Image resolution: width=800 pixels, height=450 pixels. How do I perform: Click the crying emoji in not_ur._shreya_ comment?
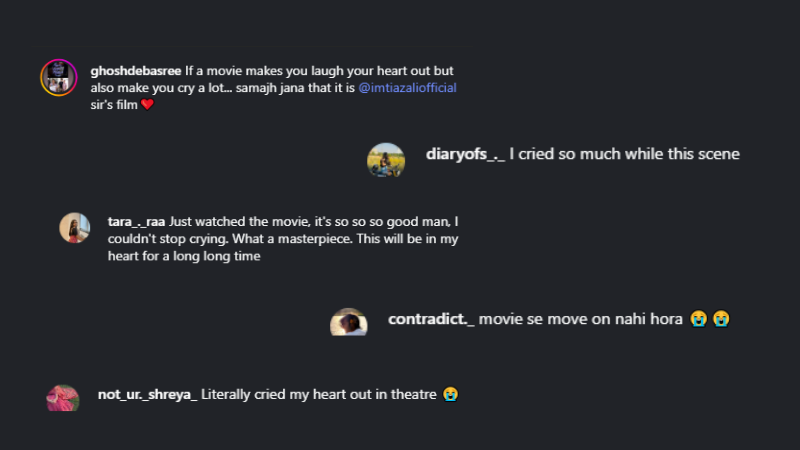pos(451,394)
